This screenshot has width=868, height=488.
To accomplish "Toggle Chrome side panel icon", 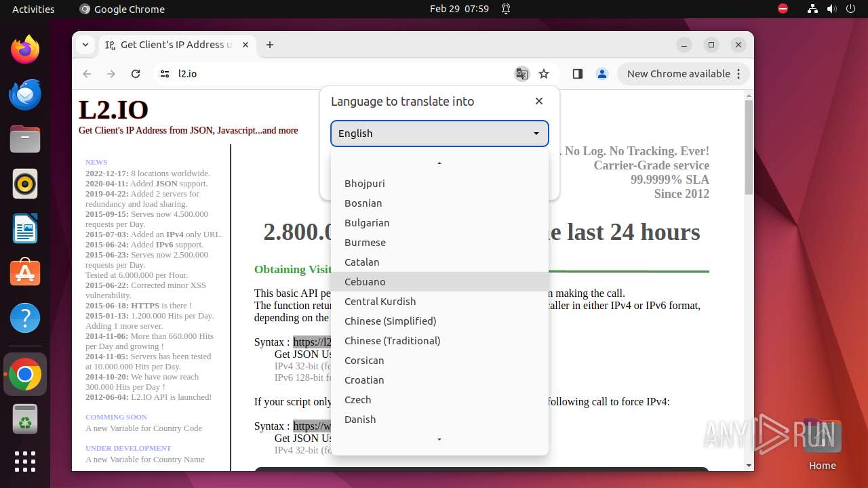I will click(x=578, y=74).
